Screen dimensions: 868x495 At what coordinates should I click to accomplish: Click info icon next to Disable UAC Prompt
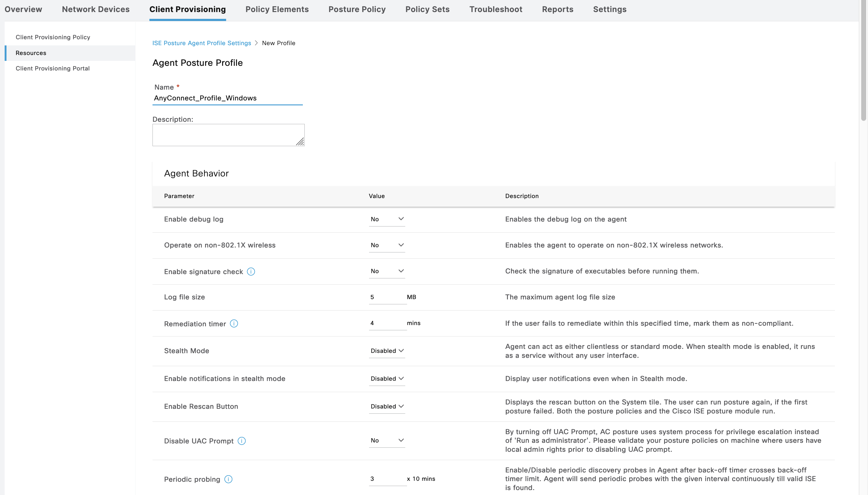[242, 441]
